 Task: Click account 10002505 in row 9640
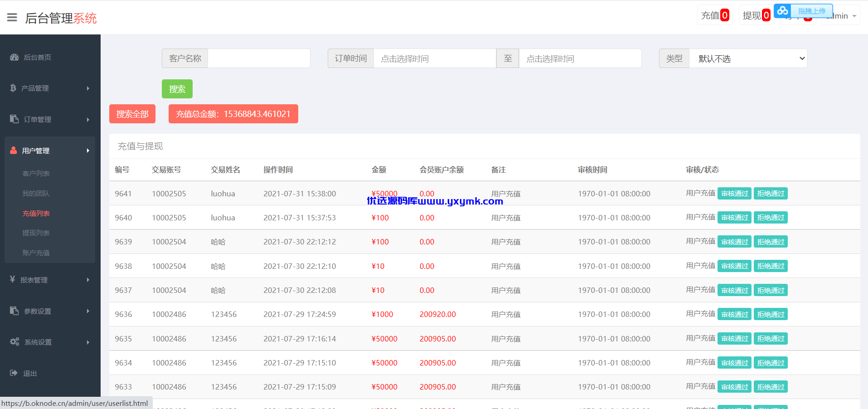click(169, 218)
